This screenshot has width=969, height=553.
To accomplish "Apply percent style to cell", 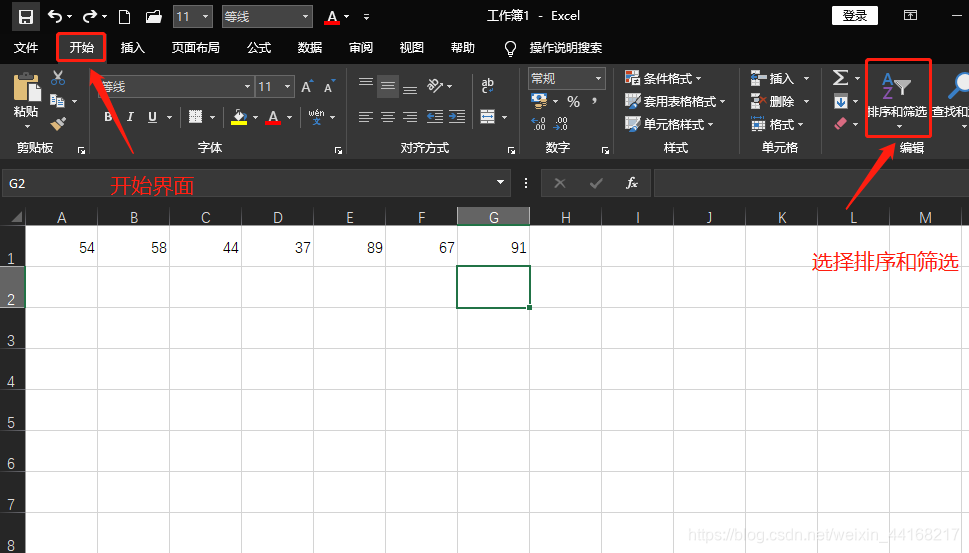I will click(573, 101).
